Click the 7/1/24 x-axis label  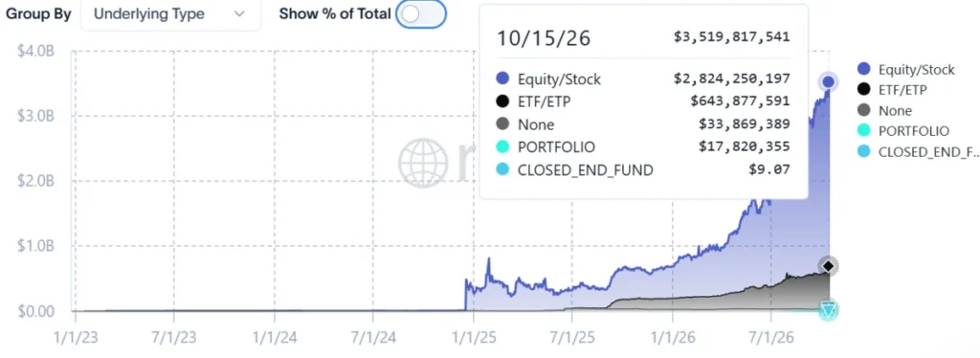pos(373,338)
